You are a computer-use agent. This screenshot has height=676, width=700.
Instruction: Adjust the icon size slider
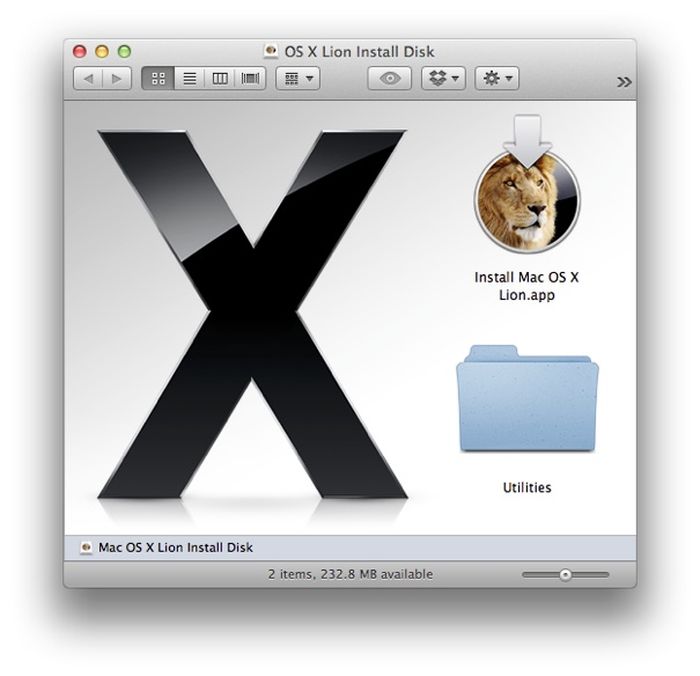coord(565,575)
